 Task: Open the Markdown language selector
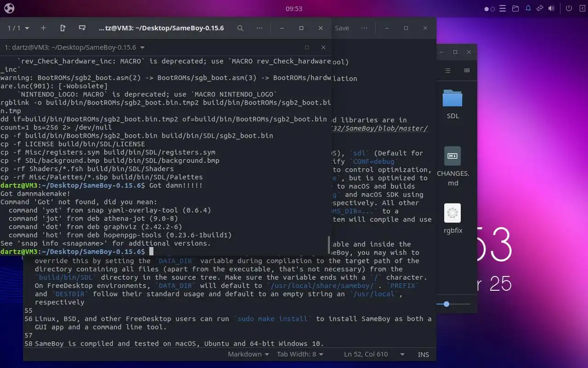(248, 354)
